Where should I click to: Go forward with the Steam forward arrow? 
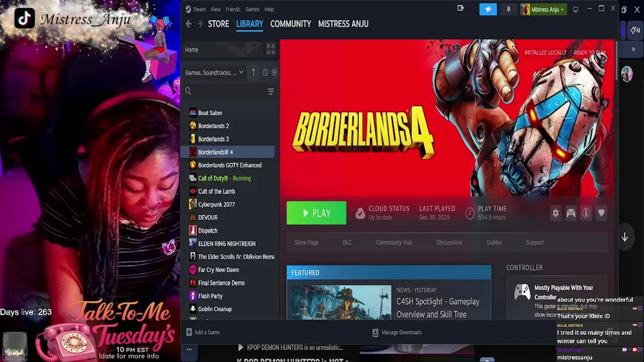coord(200,24)
